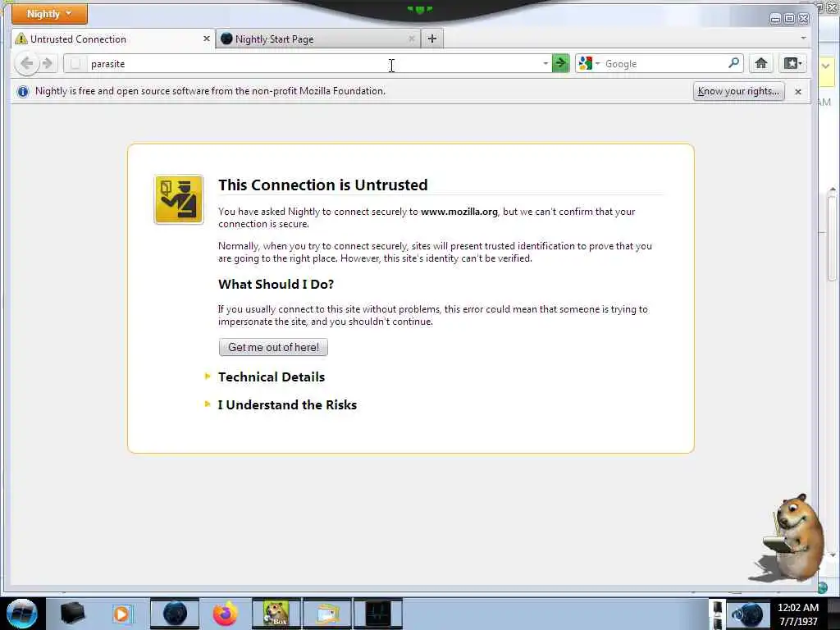The height and width of the screenshot is (630, 840).
Task: Open the dark monitor taskbar icon
Action: (x=378, y=614)
